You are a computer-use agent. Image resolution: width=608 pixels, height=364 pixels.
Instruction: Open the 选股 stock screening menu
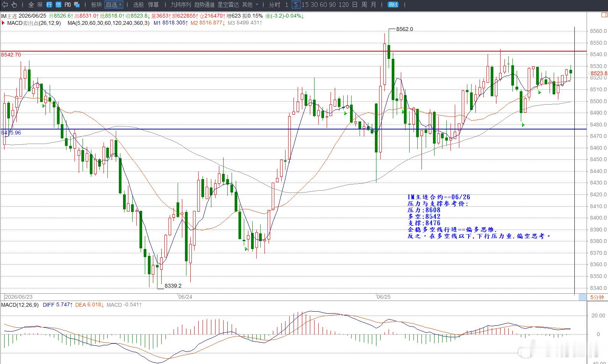tap(138, 5)
